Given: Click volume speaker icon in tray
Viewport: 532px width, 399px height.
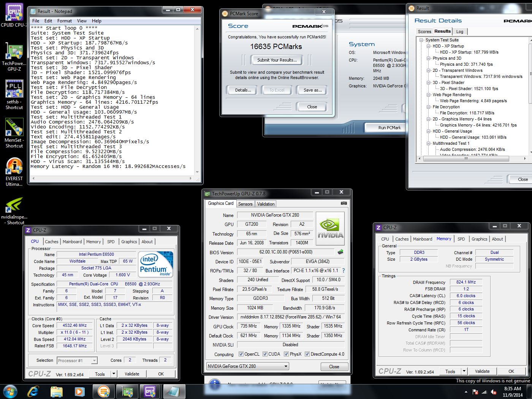Looking at the screenshot, I should (x=493, y=392).
